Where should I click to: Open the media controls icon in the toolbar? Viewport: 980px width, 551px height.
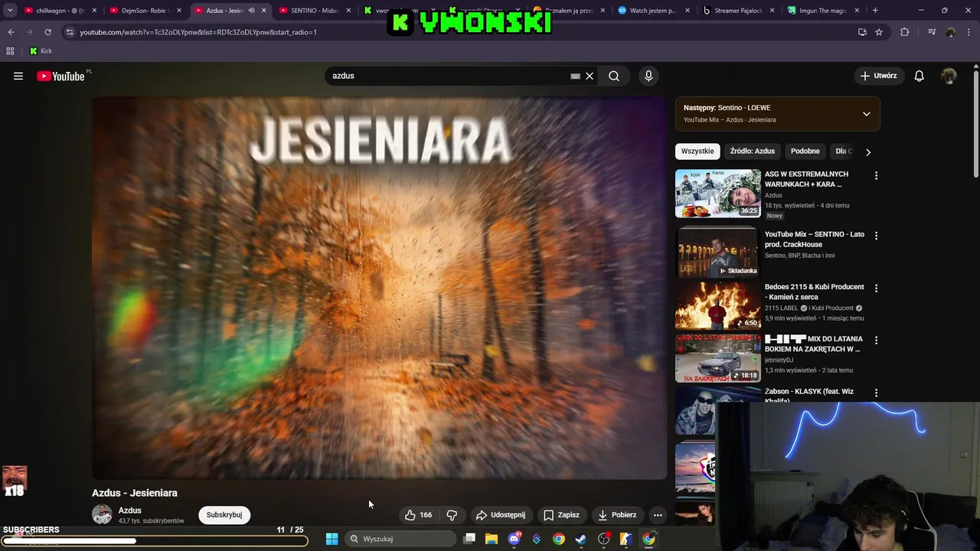[x=932, y=32]
